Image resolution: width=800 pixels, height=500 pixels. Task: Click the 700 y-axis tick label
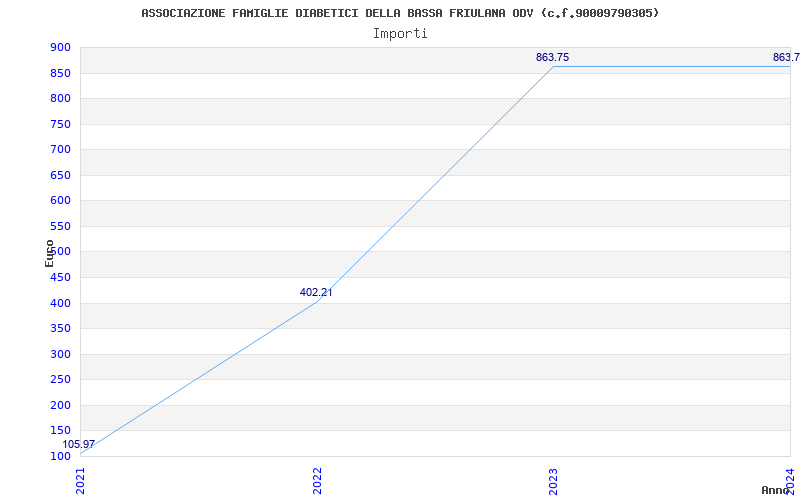pyautogui.click(x=60, y=149)
